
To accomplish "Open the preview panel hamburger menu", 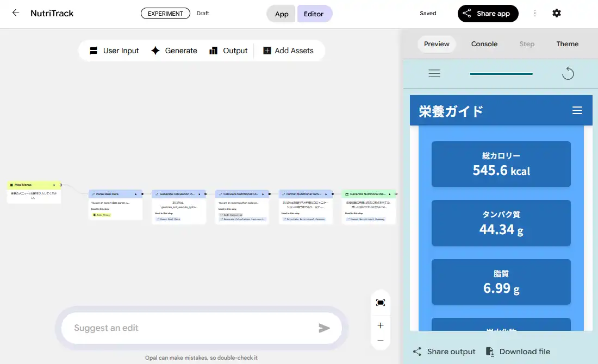I will (x=434, y=73).
